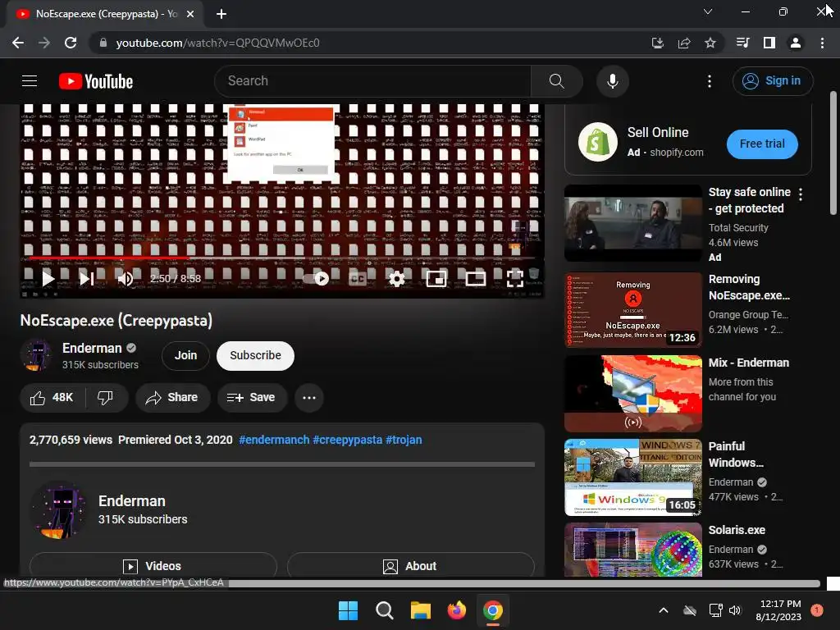
Task: Launch Firefox from the taskbar
Action: point(456,610)
